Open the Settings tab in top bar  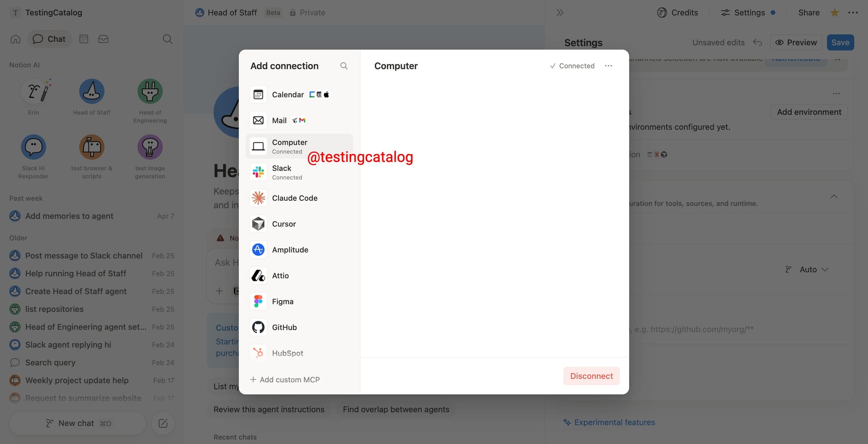click(x=749, y=13)
